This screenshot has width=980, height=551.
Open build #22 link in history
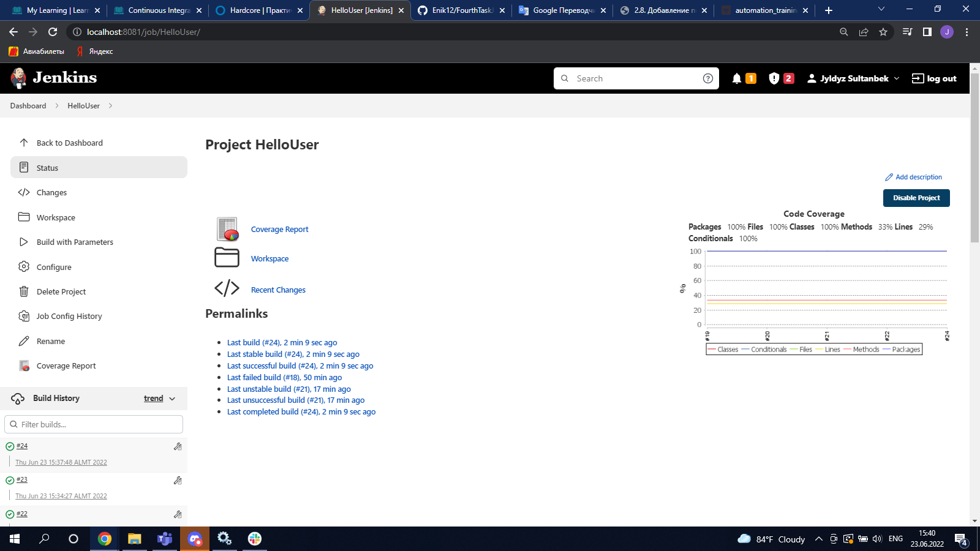22,514
